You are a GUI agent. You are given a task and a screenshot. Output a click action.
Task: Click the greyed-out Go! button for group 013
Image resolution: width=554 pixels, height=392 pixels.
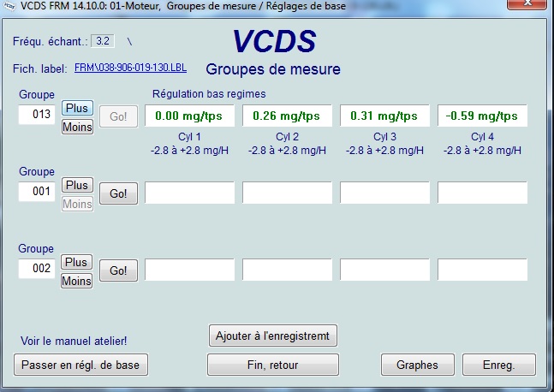[118, 116]
